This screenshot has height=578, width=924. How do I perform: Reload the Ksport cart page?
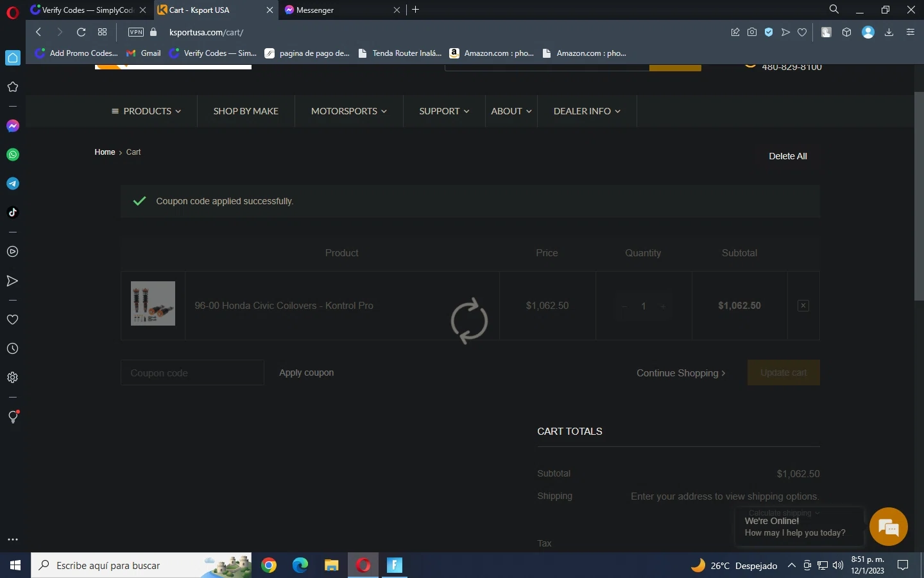coord(81,32)
